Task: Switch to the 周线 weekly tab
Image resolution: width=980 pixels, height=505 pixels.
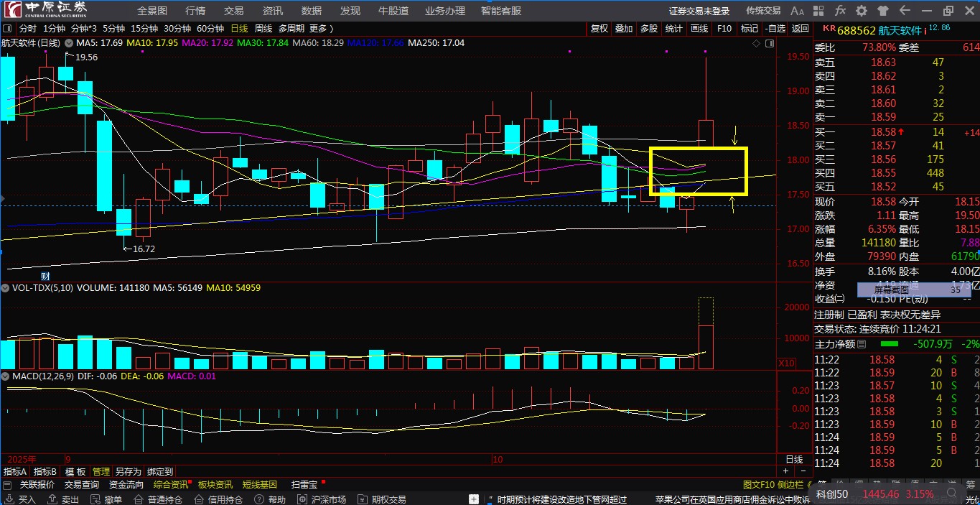Action: pos(263,29)
